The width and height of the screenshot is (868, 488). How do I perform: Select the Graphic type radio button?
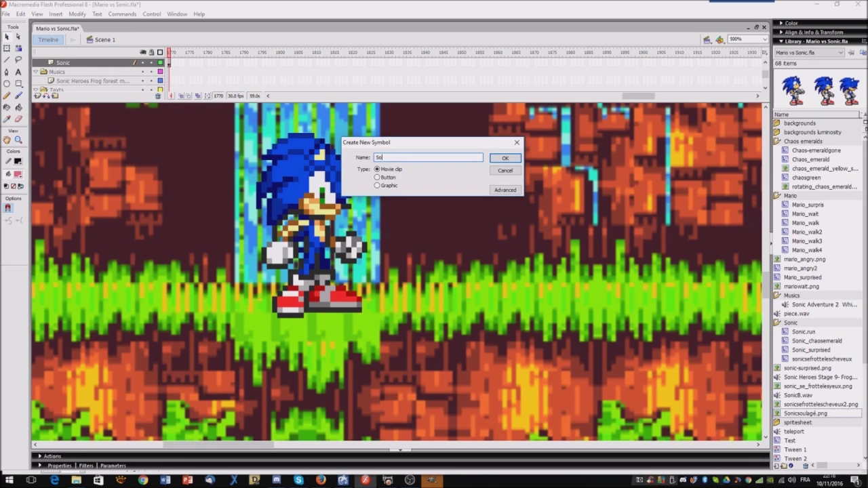coord(377,185)
